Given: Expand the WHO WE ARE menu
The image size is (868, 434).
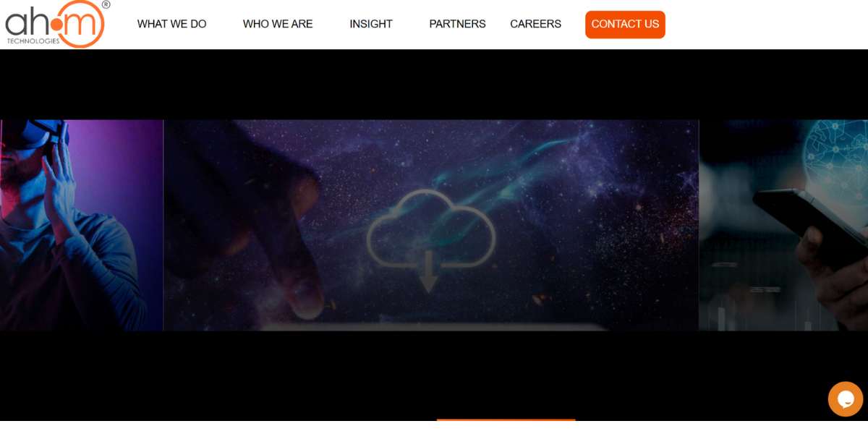Looking at the screenshot, I should click(x=278, y=24).
